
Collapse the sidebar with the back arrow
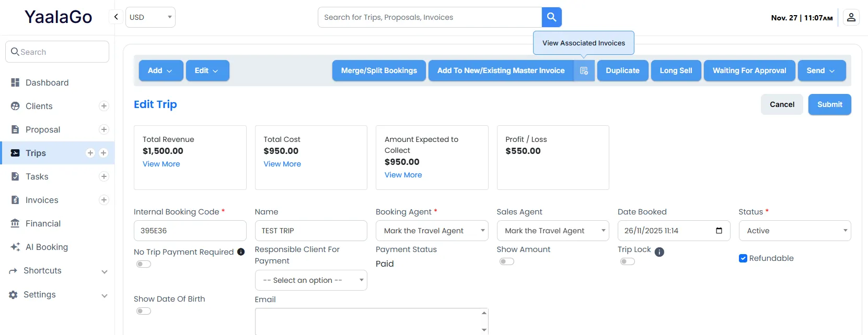point(116,17)
